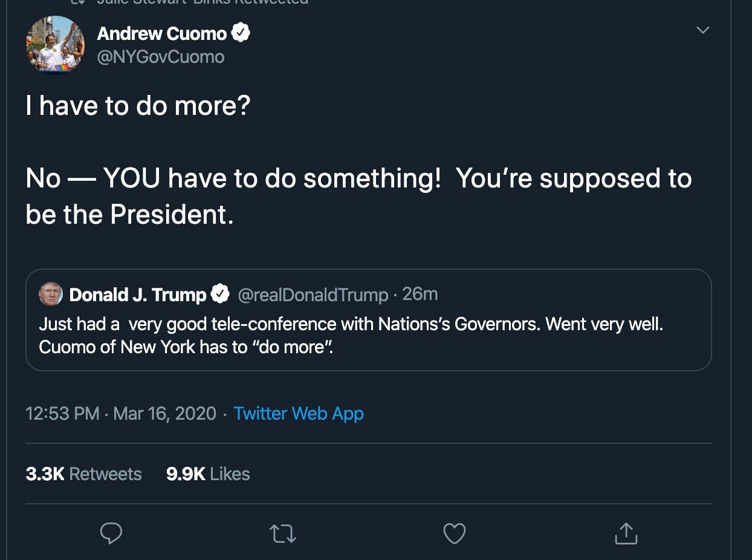Open the tweet options chevron menu
The image size is (752, 560).
(x=702, y=30)
